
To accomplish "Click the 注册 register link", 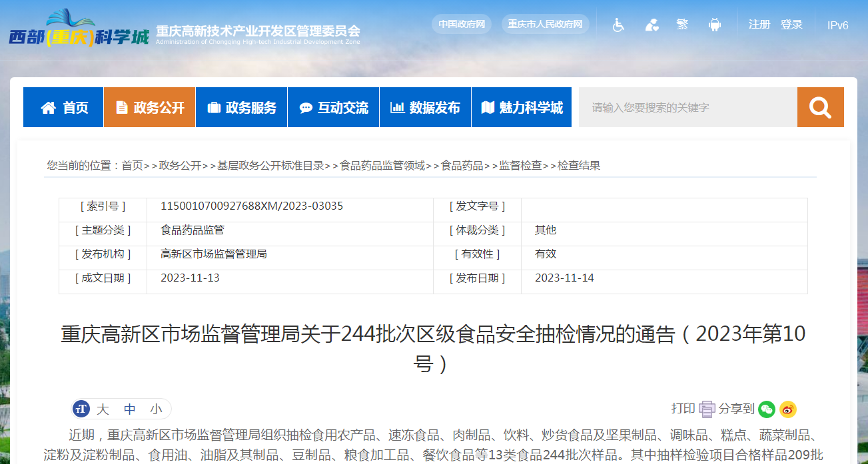I will pyautogui.click(x=759, y=25).
